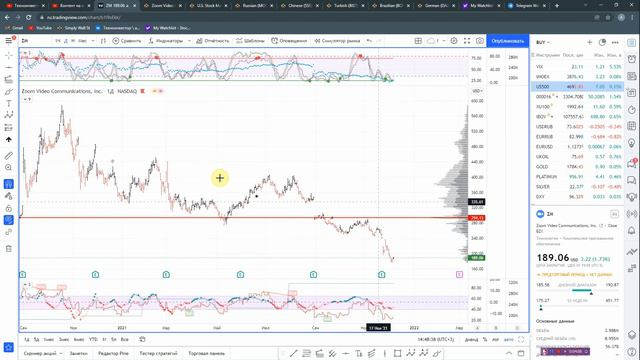Viewport: 640px width, 360px height.
Task: Open the watchlist panel icon in right sidebar
Action: [632, 42]
